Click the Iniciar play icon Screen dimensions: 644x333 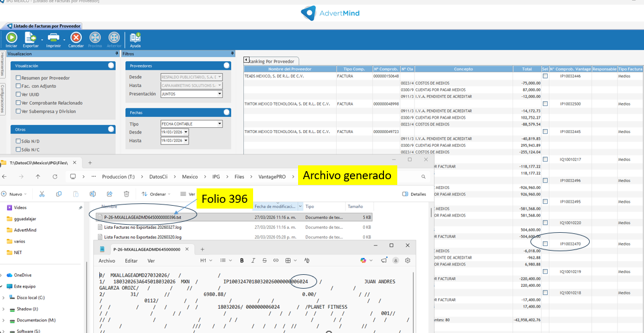pos(11,38)
